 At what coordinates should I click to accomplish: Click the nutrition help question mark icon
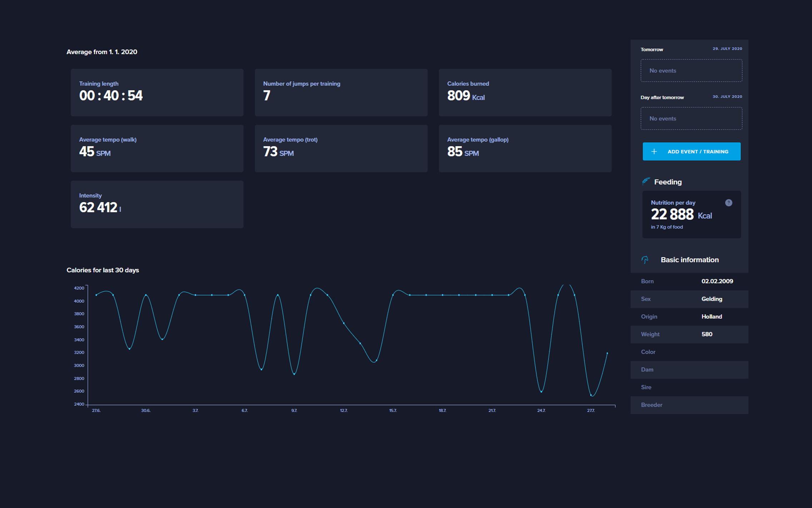pyautogui.click(x=728, y=203)
